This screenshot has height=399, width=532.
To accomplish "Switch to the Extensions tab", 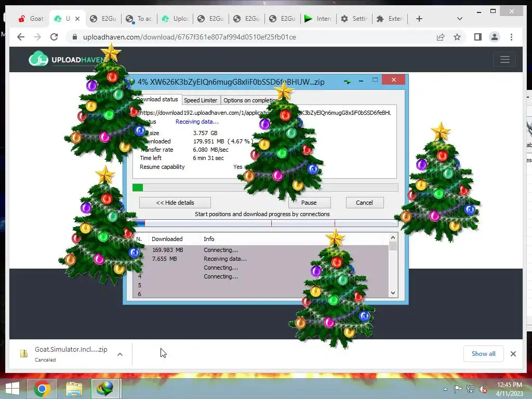I will coord(390,19).
